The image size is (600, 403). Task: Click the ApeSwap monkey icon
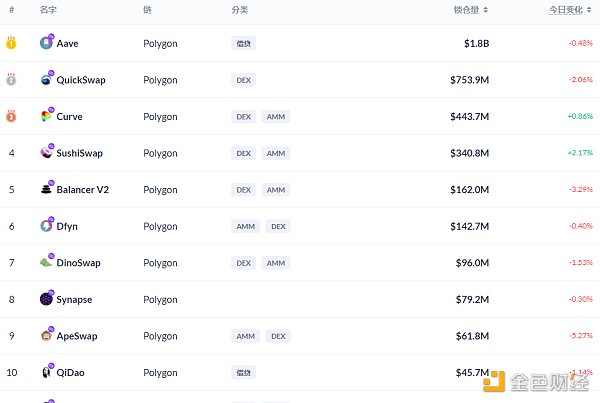click(46, 335)
